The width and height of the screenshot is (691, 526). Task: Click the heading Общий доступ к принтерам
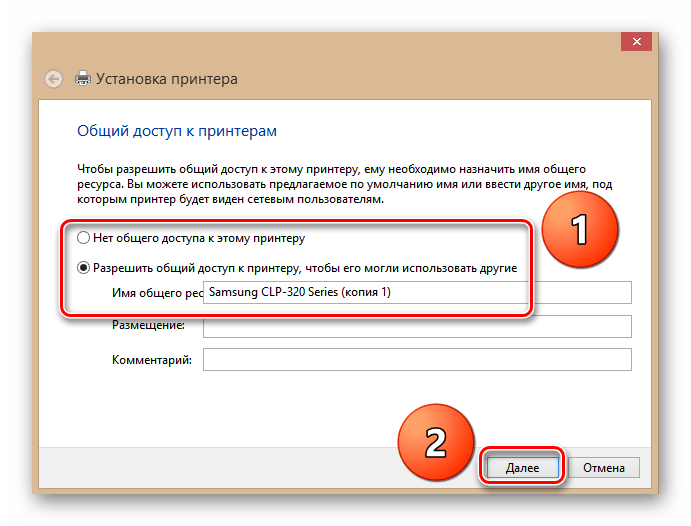pos(177,131)
